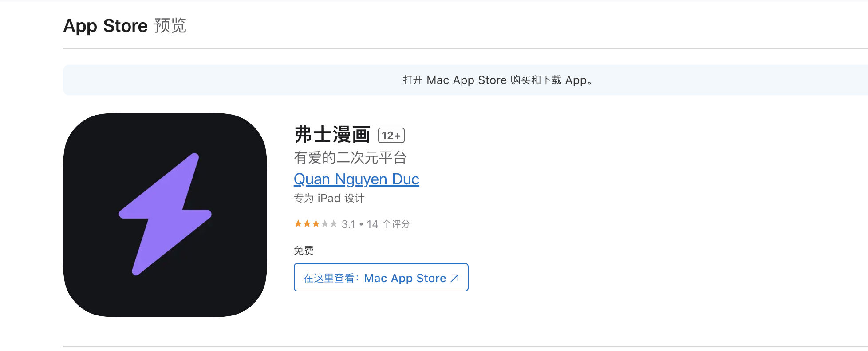This screenshot has width=868, height=351.
Task: Open the black rounded app icon thumbnail
Action: [165, 215]
